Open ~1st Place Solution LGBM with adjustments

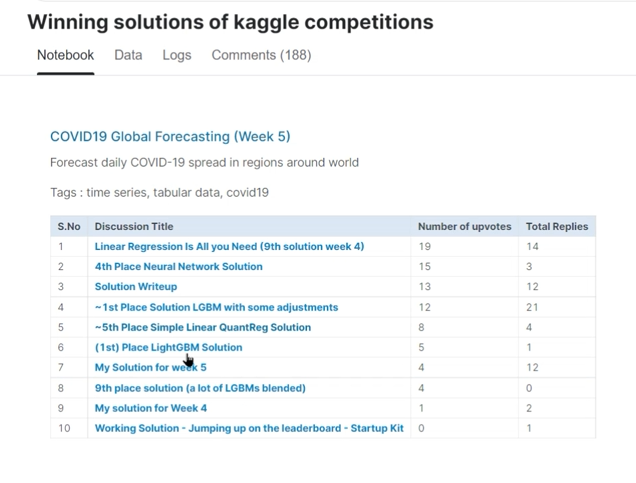pos(216,307)
